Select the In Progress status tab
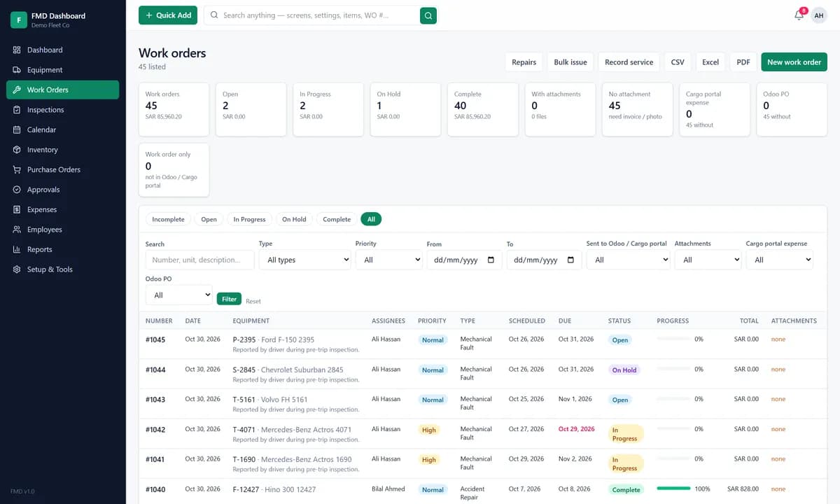 [249, 219]
